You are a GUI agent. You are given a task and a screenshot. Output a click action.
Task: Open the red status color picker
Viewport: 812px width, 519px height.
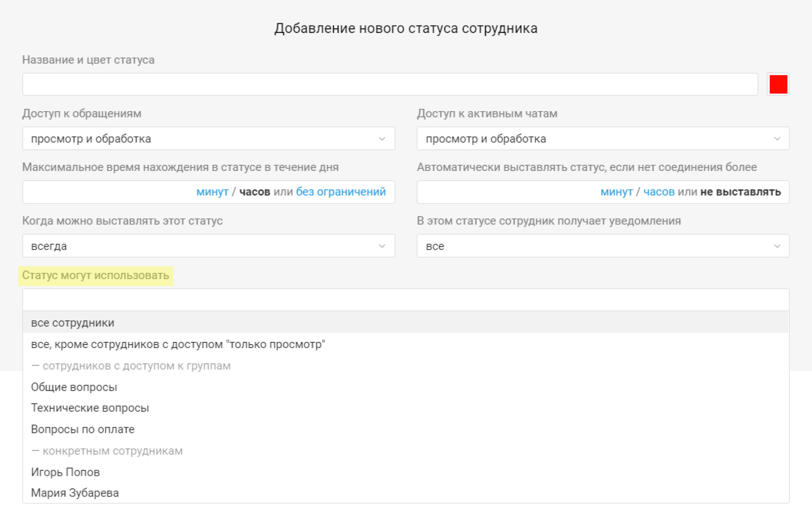(778, 84)
